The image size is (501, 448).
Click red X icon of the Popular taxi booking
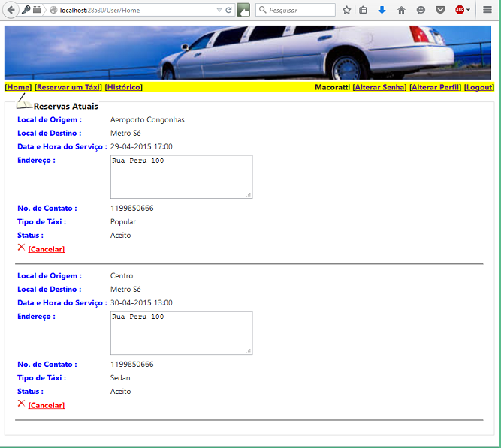(x=21, y=247)
